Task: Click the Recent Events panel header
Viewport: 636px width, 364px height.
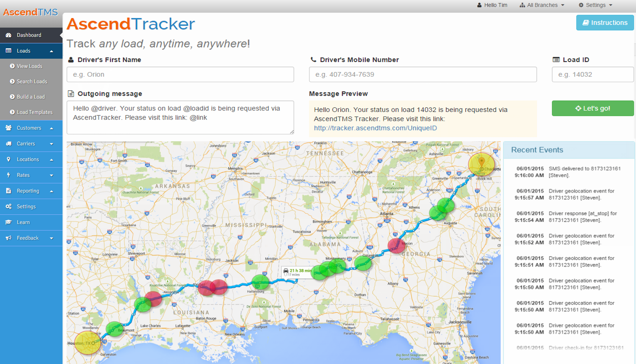Action: (x=569, y=150)
